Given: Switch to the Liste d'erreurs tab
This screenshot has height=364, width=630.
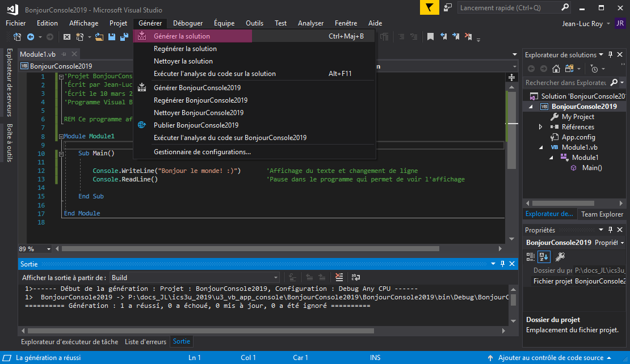Looking at the screenshot, I should click(x=145, y=341).
